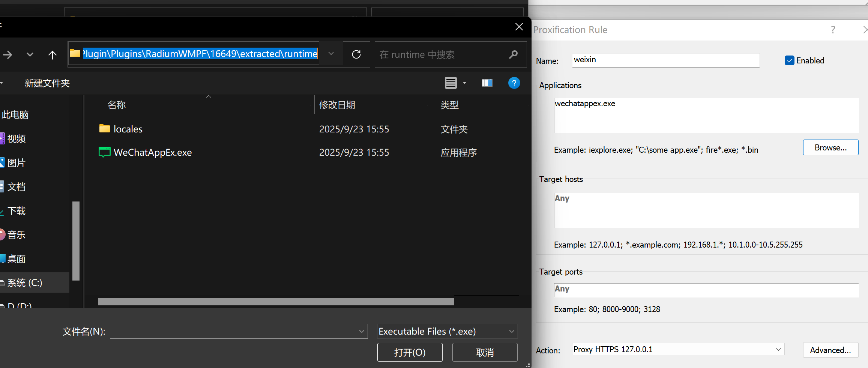Click the search magnifier icon
Image resolution: width=868 pixels, height=368 pixels.
514,55
